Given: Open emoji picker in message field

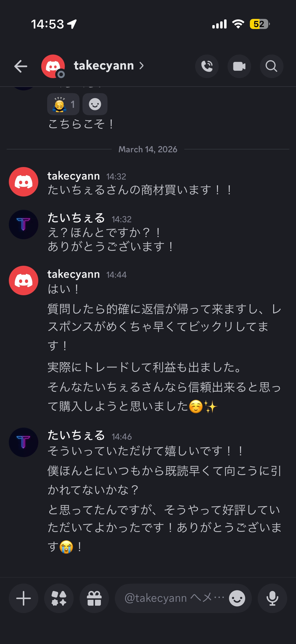Looking at the screenshot, I should [237, 598].
